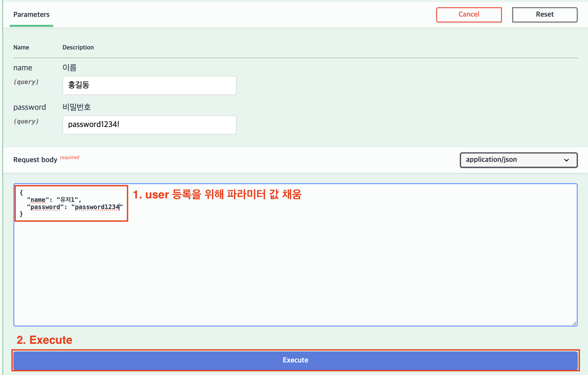Click the Reset button

pos(544,15)
